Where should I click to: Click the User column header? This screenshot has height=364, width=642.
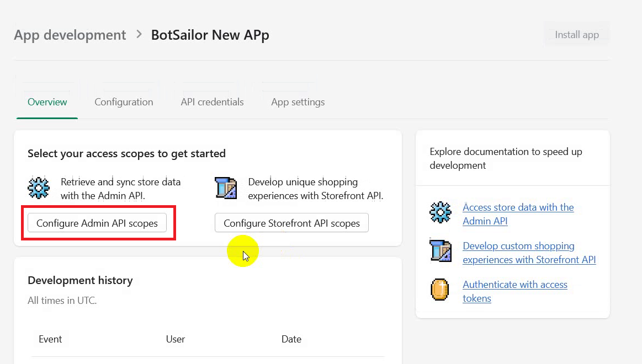click(x=175, y=339)
